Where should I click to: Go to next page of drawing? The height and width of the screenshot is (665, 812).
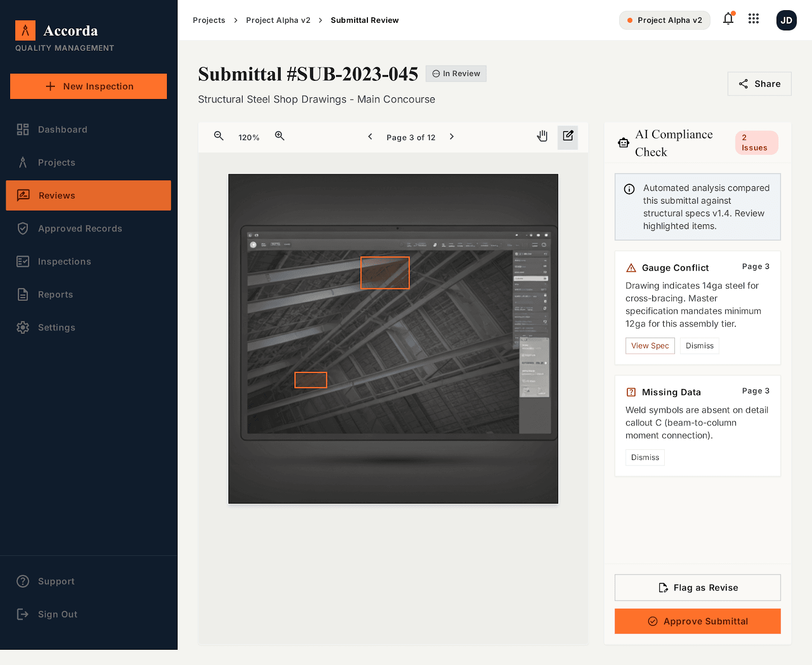pos(452,137)
